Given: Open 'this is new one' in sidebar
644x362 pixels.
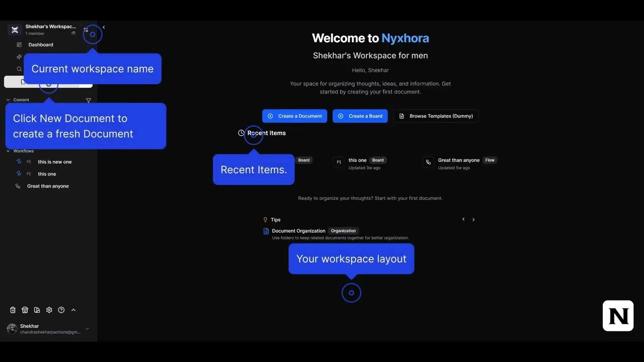Looking at the screenshot, I should tap(55, 162).
